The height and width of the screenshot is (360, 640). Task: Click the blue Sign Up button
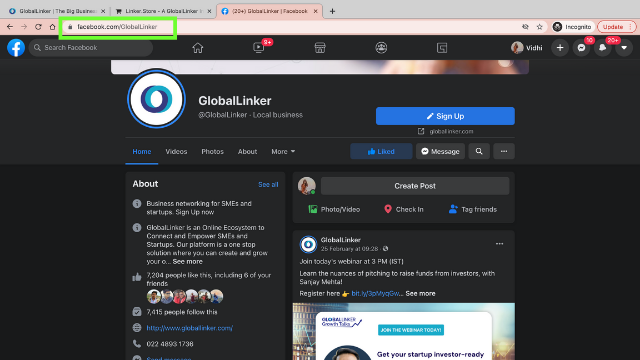445,116
